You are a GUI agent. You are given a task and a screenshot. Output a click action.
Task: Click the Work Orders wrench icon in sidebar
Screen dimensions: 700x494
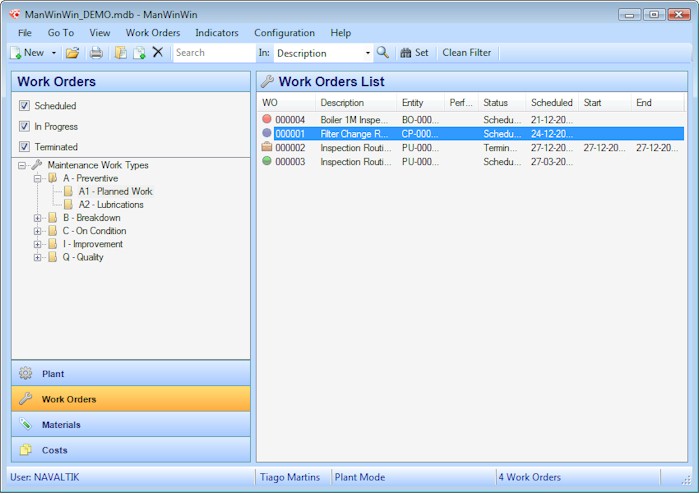[x=25, y=399]
